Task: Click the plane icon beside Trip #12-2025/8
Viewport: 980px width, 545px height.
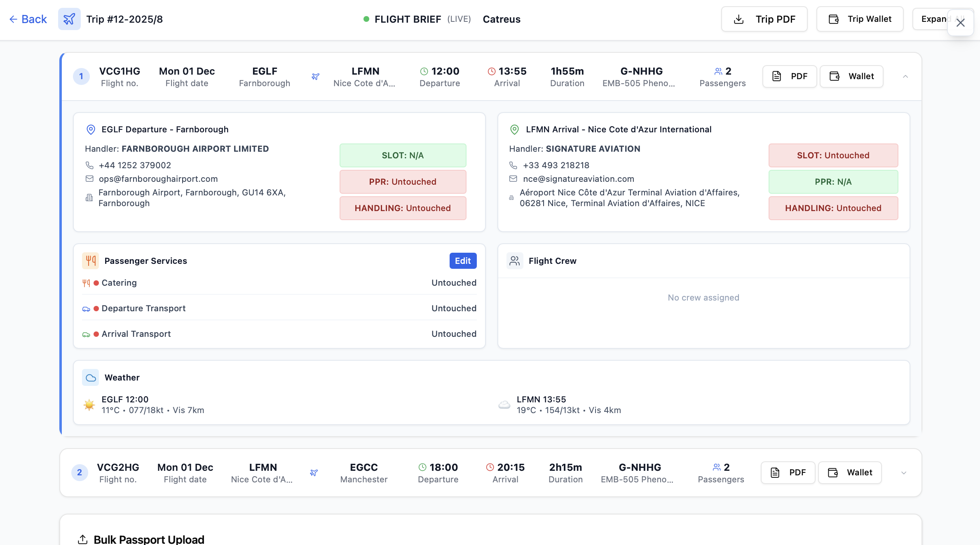Action: 69,19
